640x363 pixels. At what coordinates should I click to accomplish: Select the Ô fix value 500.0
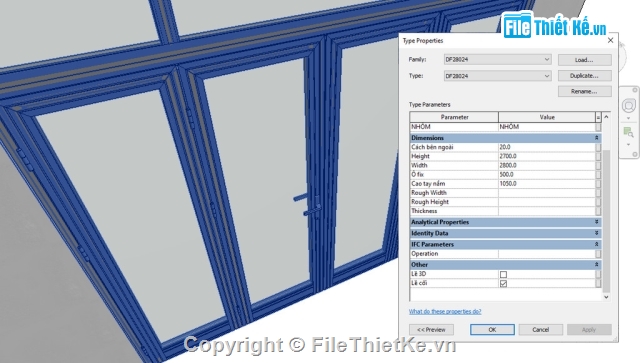[547, 175]
